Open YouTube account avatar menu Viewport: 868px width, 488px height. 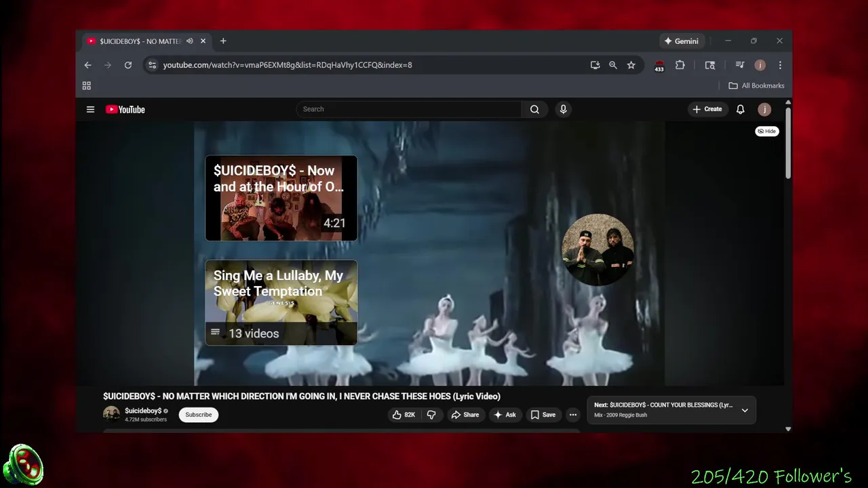(764, 109)
